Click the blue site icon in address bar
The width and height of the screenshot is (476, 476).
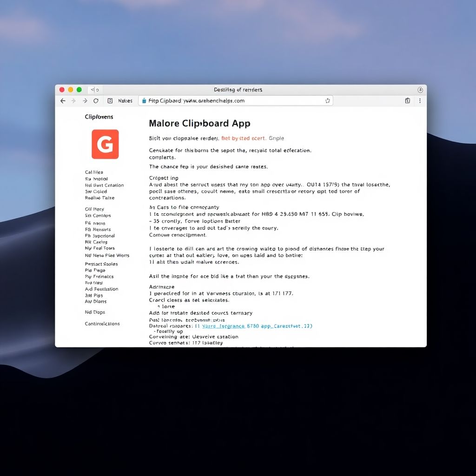tap(144, 101)
